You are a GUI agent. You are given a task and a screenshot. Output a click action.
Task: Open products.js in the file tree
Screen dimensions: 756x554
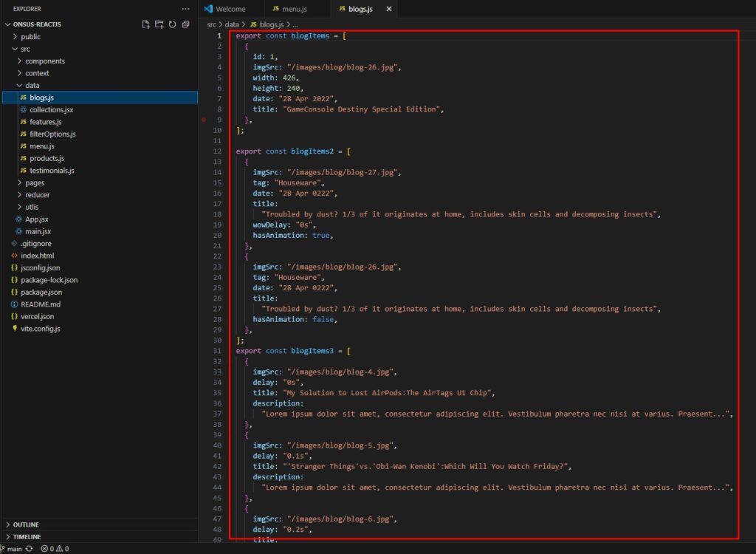(47, 158)
